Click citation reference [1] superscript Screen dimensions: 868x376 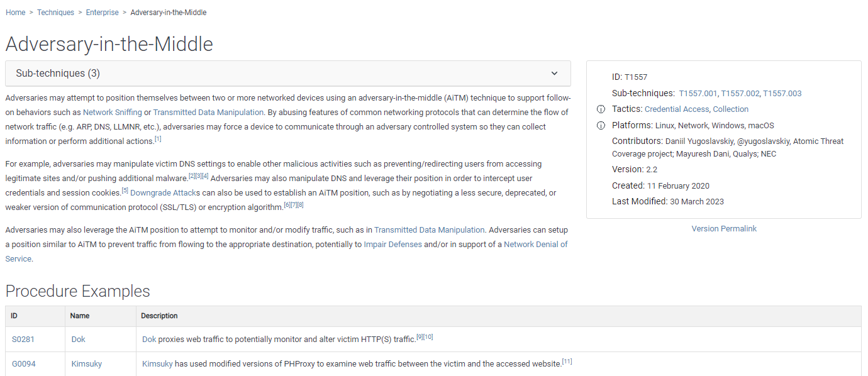[x=158, y=139]
